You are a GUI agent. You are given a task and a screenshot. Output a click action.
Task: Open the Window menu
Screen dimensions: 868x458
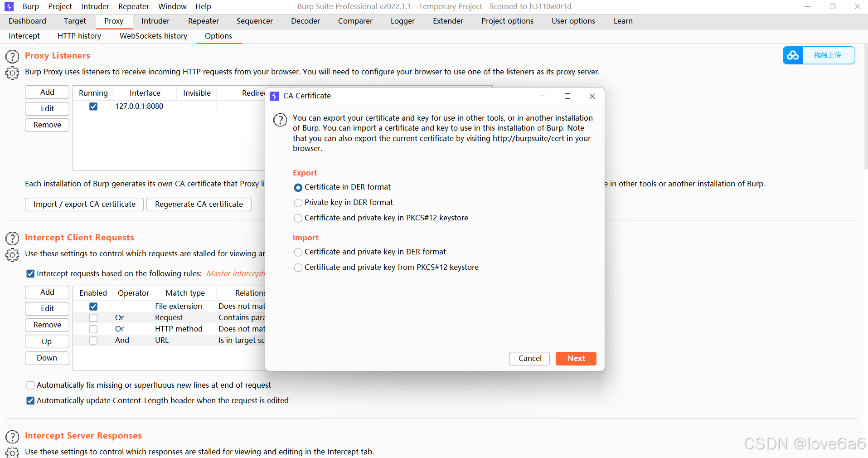click(x=172, y=6)
